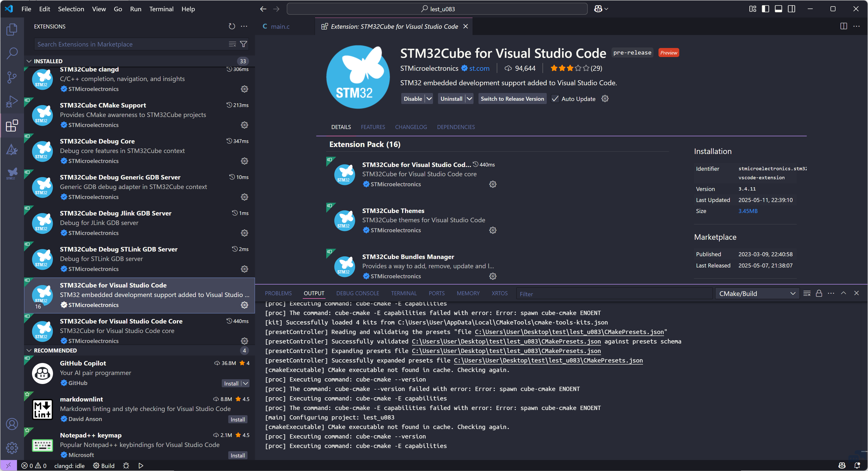Image resolution: width=868 pixels, height=471 pixels.
Task: Toggle output auto scrolling lock
Action: point(819,293)
